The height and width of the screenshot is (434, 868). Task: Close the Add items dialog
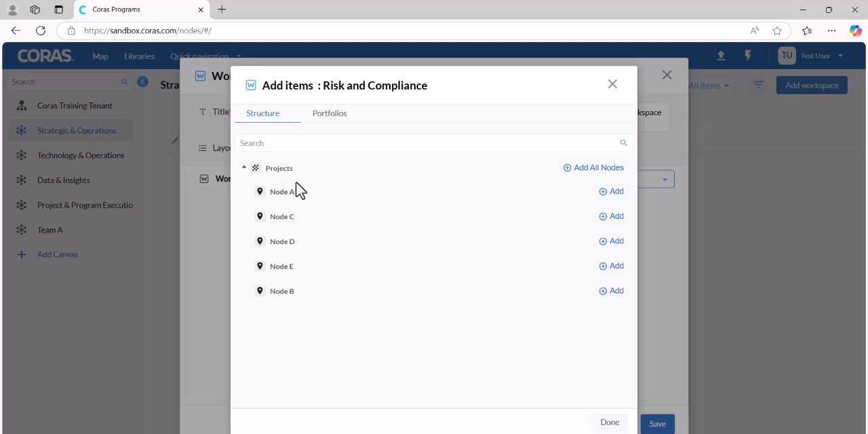[612, 84]
